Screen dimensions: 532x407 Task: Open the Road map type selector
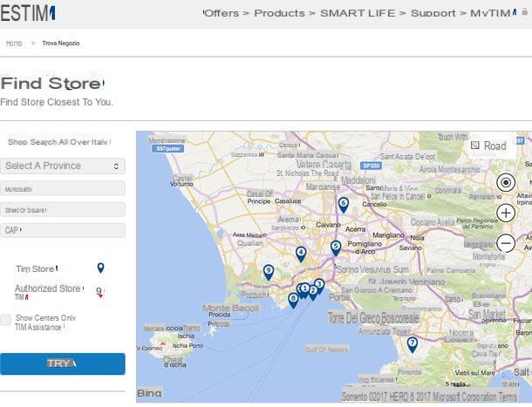click(489, 146)
